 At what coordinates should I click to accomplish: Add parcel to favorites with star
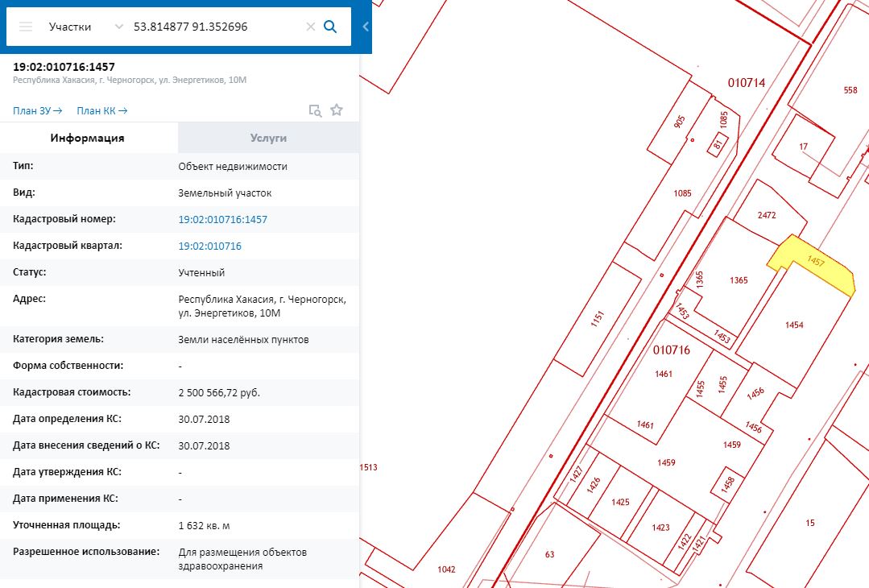coord(337,110)
